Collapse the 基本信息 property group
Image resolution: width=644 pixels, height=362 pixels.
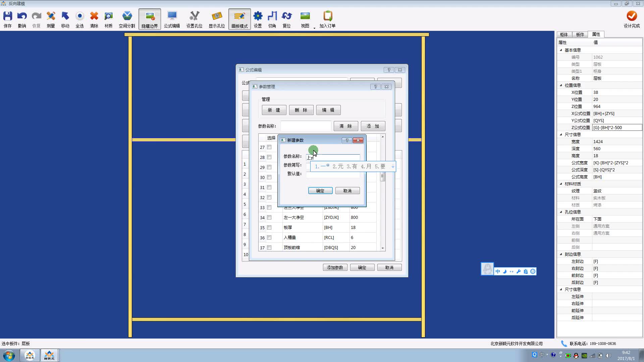click(x=561, y=50)
